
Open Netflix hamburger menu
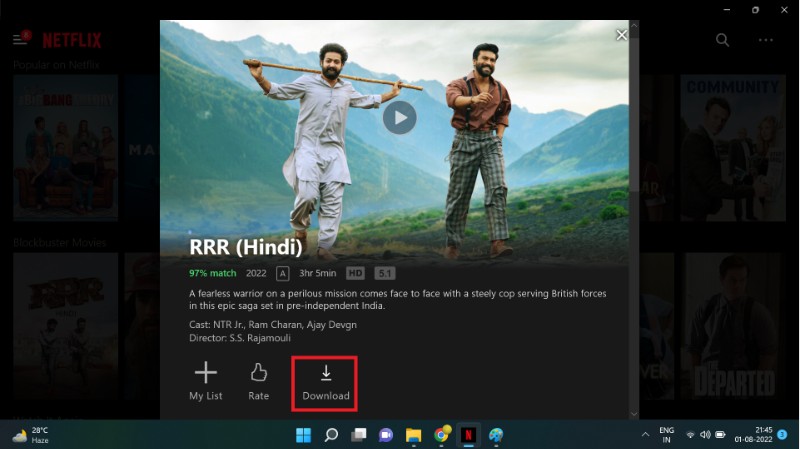20,39
